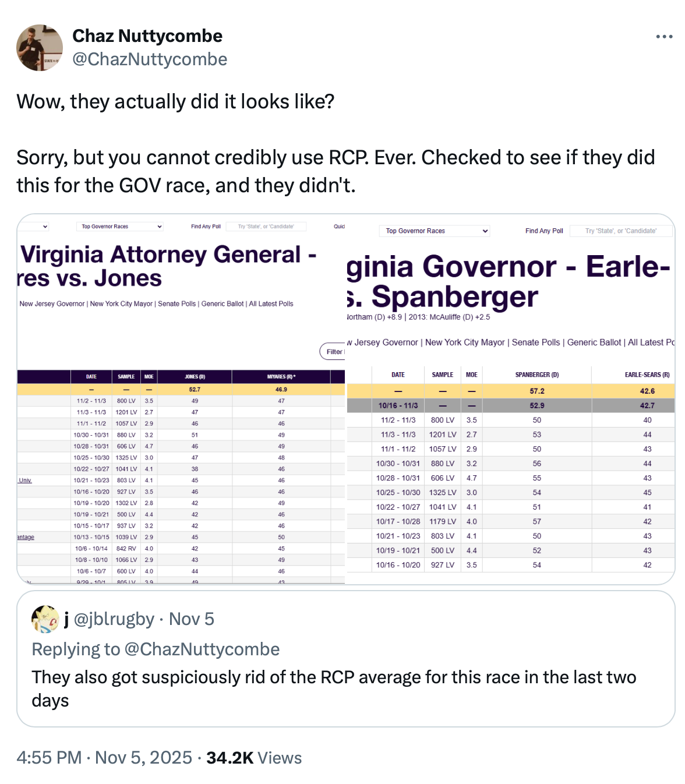Click the jblrugby avatar in the quoted tweet
Viewport: 685px width, 784px height.
pos(45,619)
